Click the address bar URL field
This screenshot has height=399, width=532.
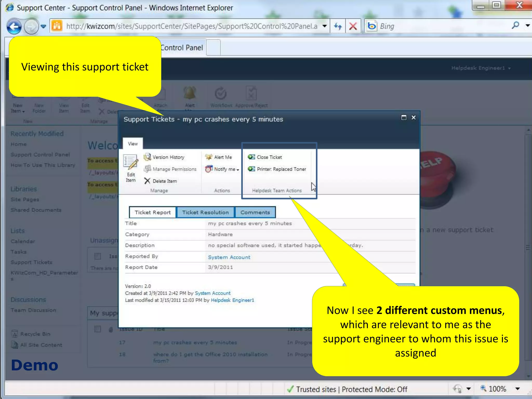(192, 26)
